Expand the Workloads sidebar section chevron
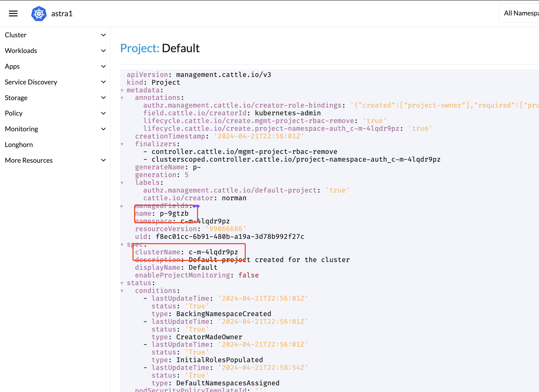The image size is (539, 392). [x=103, y=51]
